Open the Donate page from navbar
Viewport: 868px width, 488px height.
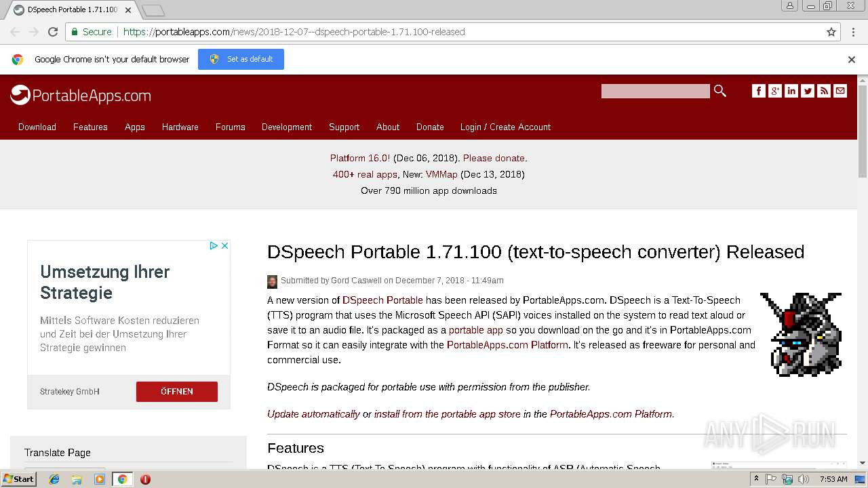coord(430,127)
